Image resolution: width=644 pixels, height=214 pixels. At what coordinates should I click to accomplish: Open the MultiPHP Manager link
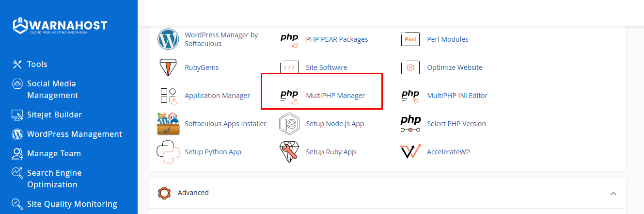[x=335, y=96]
